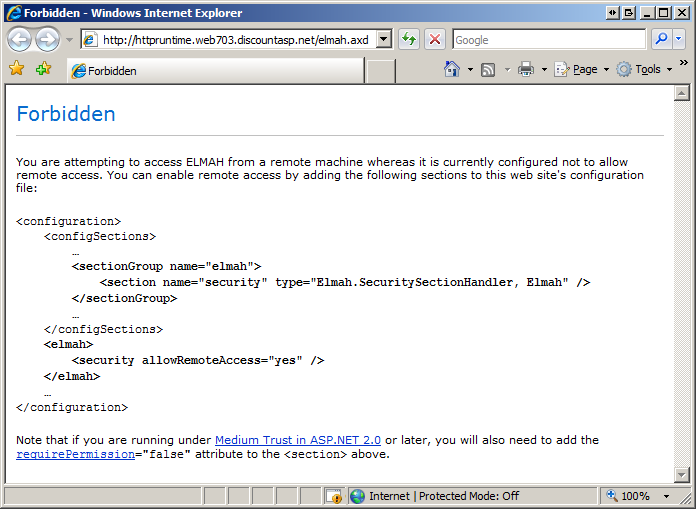Screen dimensions: 696x509
Task: Click the title bar left-right arrows button
Action: [613, 13]
